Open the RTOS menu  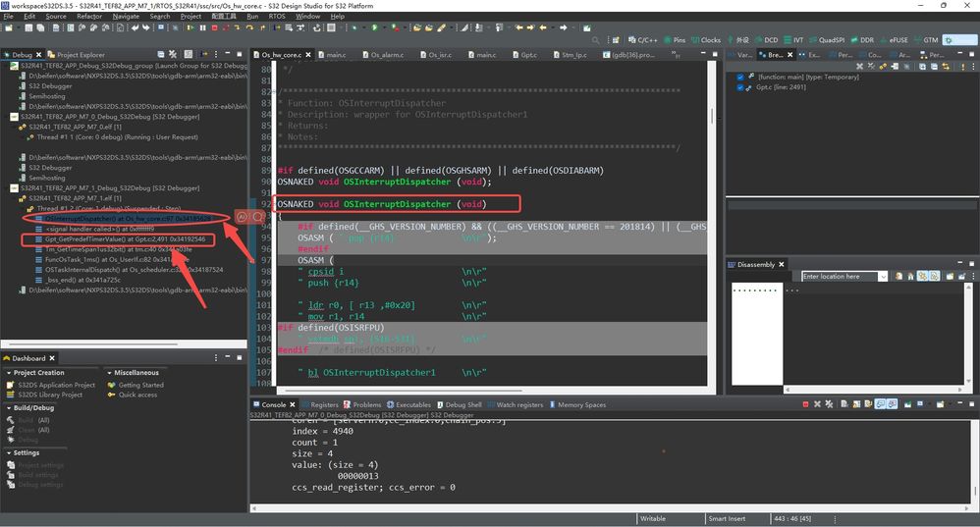277,17
